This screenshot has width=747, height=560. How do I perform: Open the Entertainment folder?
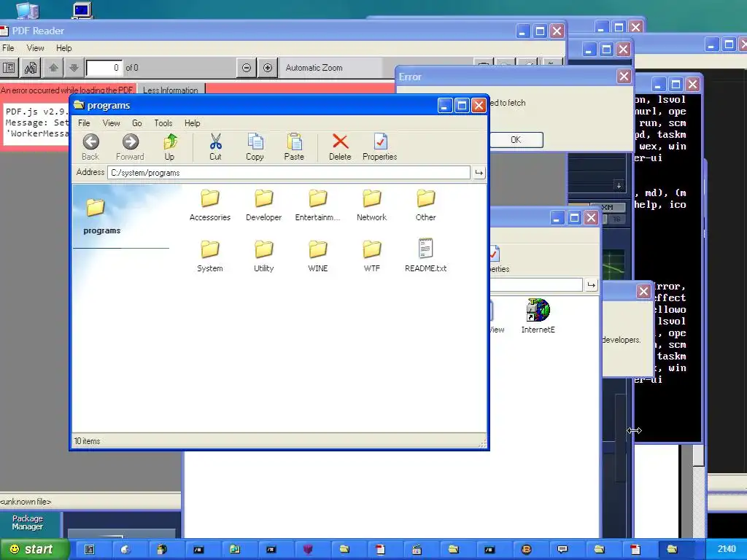coord(318,205)
